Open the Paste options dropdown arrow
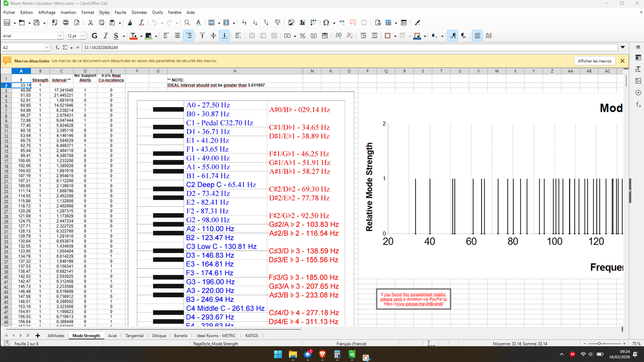 119,23
